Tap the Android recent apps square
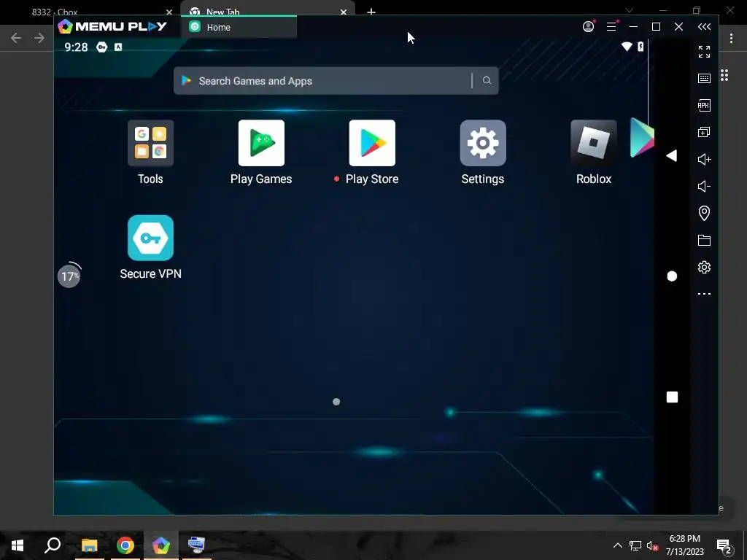 tap(672, 397)
